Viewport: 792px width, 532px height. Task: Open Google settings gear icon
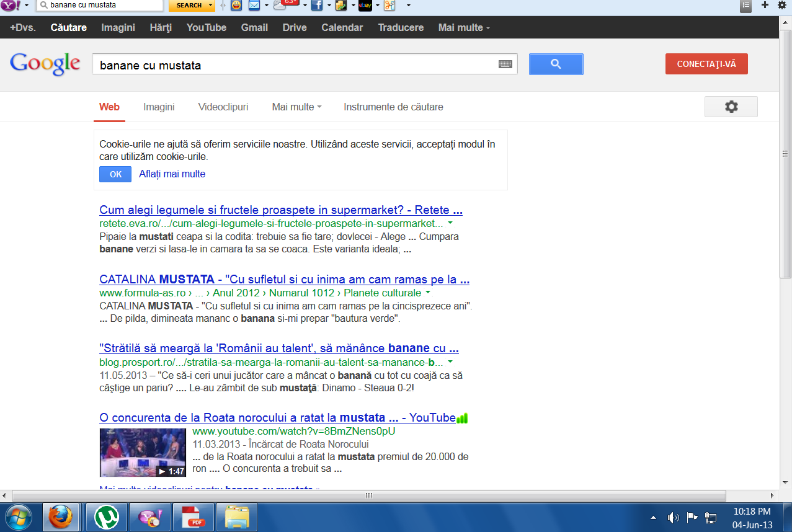pyautogui.click(x=731, y=107)
